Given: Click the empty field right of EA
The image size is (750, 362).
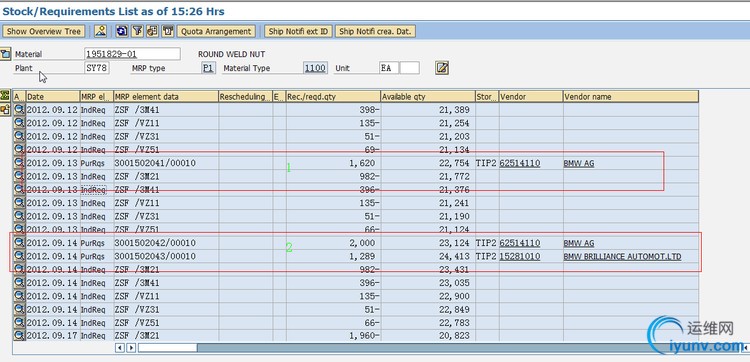Looking at the screenshot, I should pos(410,68).
